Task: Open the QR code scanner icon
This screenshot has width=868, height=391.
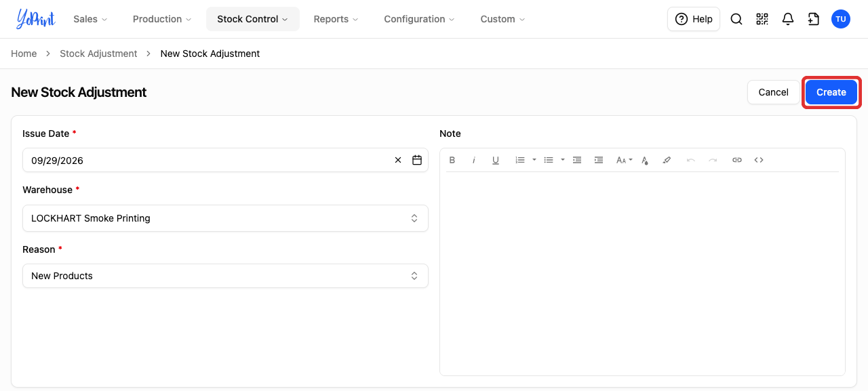Action: click(x=762, y=19)
